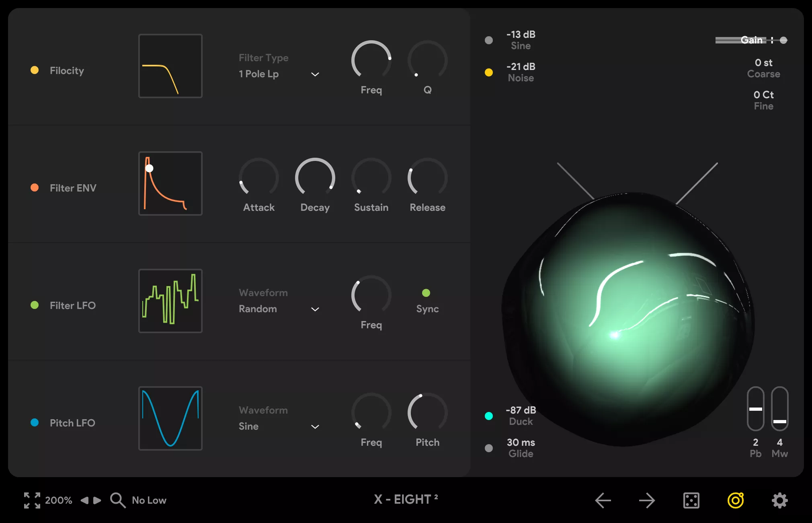Open preset search via the magnifier icon
Image resolution: width=812 pixels, height=523 pixels.
coord(118,500)
